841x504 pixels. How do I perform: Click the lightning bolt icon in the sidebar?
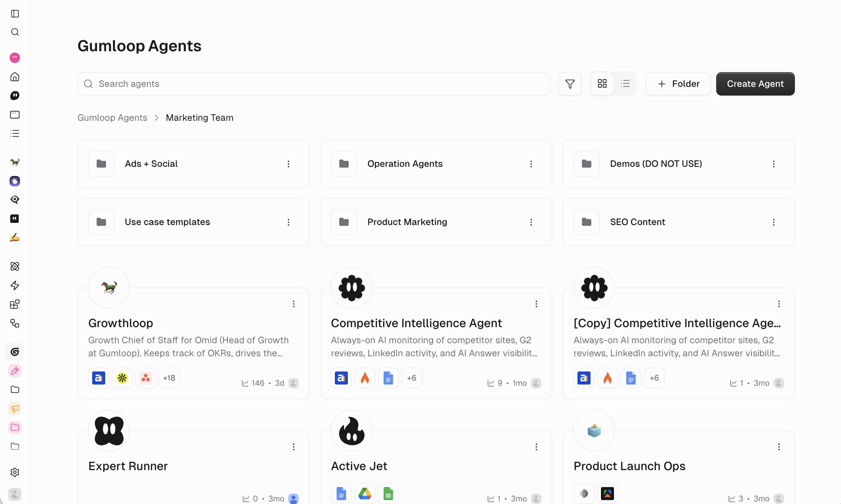click(x=15, y=285)
